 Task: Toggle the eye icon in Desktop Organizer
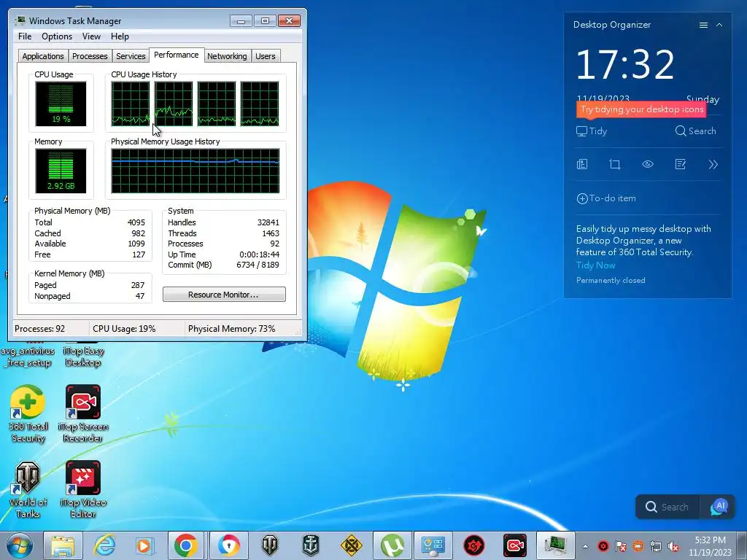pos(648,164)
